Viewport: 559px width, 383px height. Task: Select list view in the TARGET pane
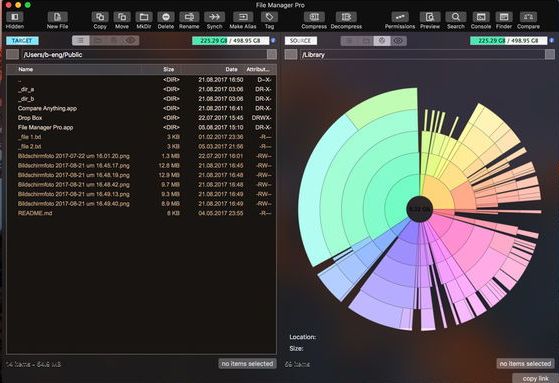click(x=81, y=41)
